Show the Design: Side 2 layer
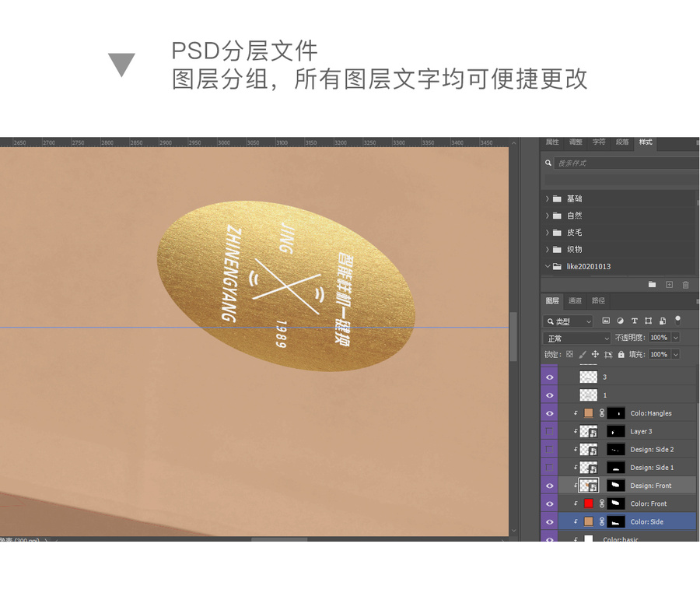The width and height of the screenshot is (700, 600). coord(550,450)
